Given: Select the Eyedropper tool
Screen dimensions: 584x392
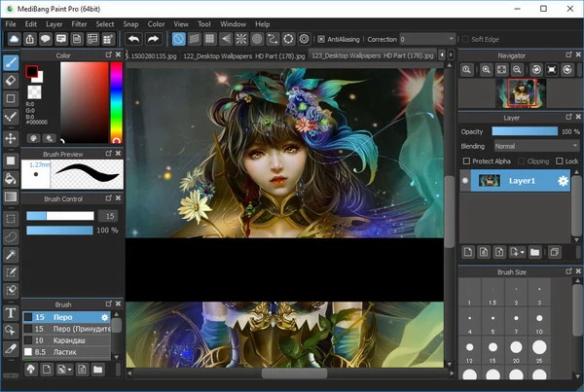Looking at the screenshot, I should (11, 348).
